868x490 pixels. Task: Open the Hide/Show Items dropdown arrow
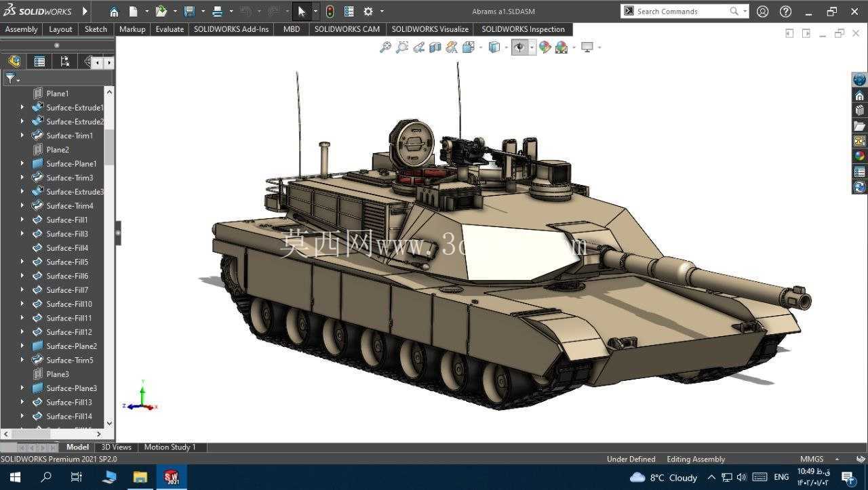532,47
